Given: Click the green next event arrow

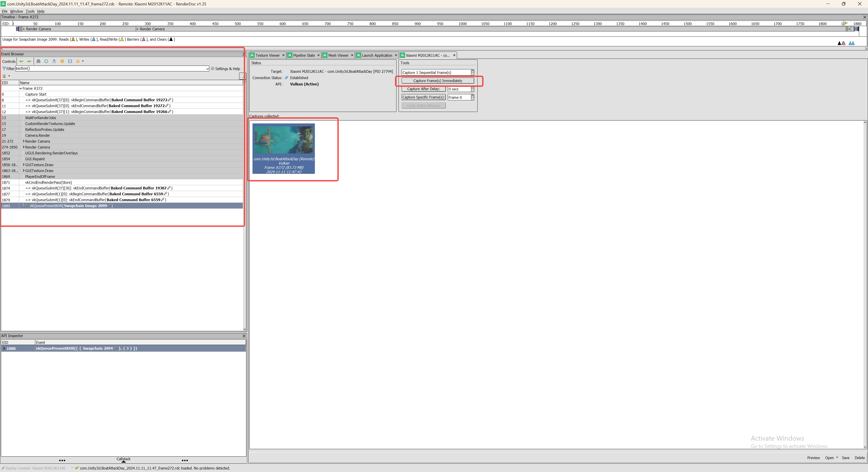Looking at the screenshot, I should 29,61.
